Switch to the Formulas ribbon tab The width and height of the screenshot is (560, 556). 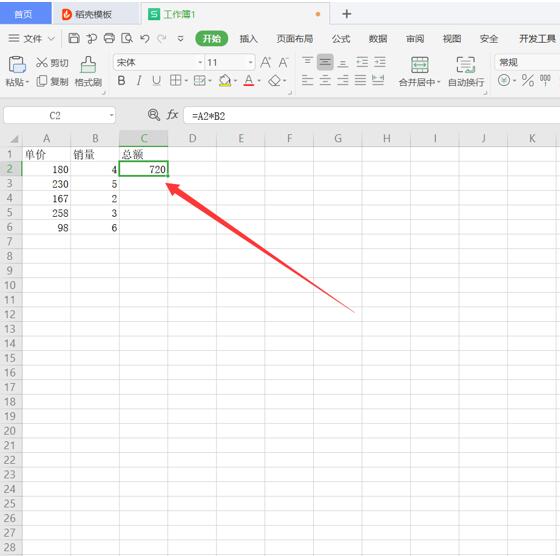[341, 39]
